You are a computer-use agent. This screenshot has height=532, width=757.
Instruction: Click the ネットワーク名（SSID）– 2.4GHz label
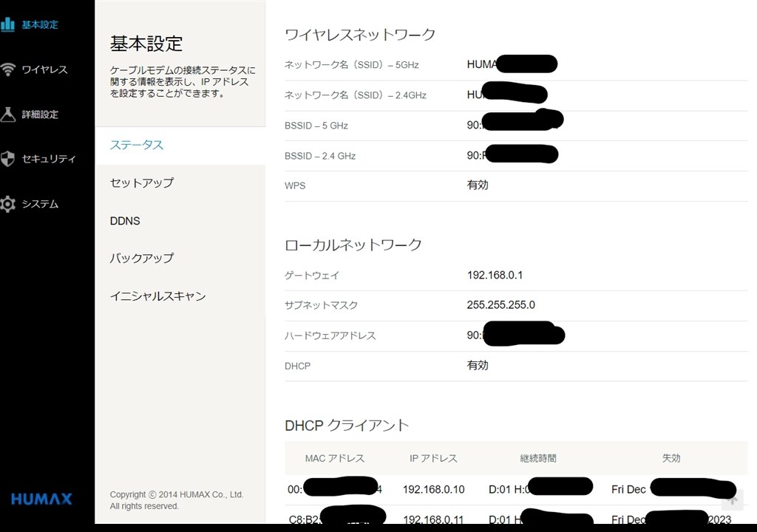356,95
